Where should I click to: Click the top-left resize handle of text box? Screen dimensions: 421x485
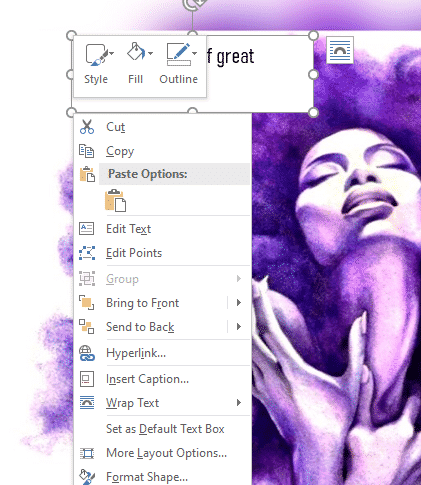pyautogui.click(x=71, y=35)
